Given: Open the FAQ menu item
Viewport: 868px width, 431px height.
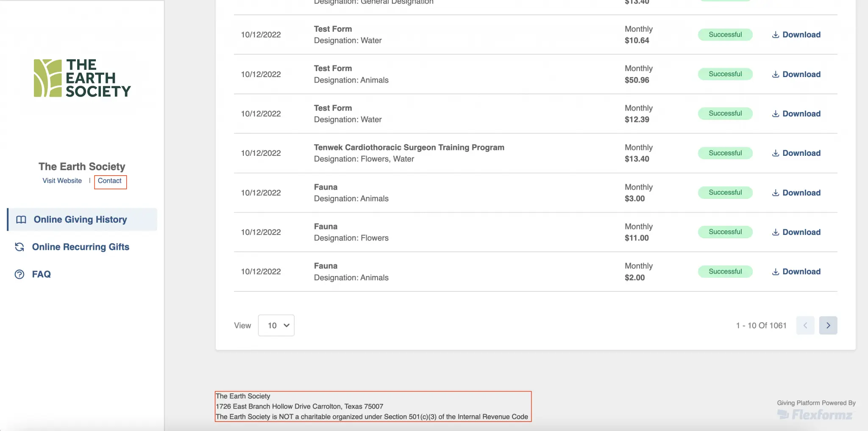Looking at the screenshot, I should click(42, 274).
